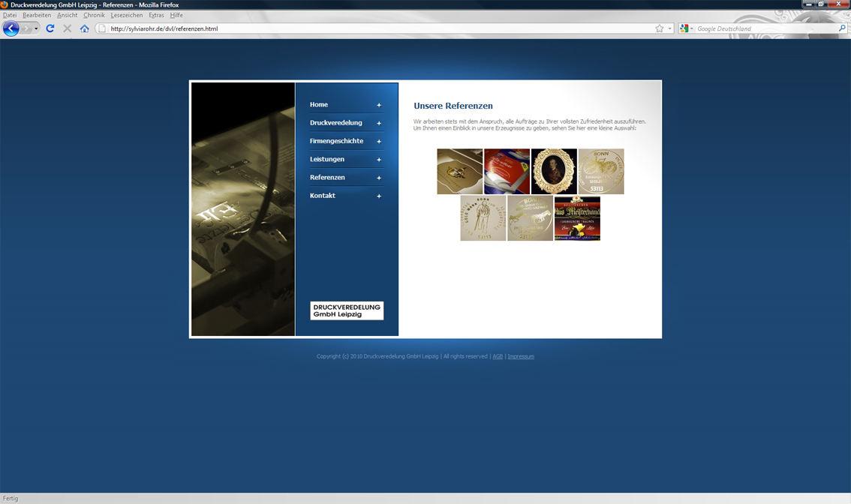Reload the page with the refresh icon

50,28
